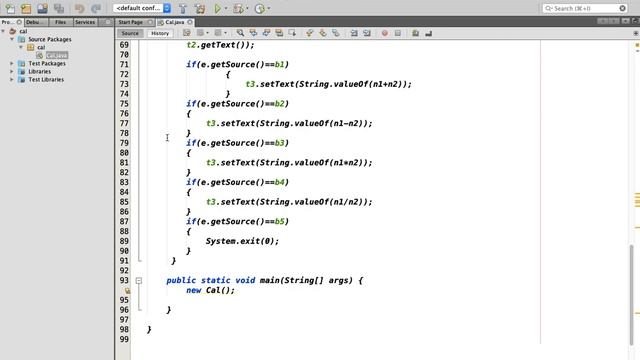640x360 pixels.
Task: Switch to the Debugging tab
Action: [x=35, y=22]
